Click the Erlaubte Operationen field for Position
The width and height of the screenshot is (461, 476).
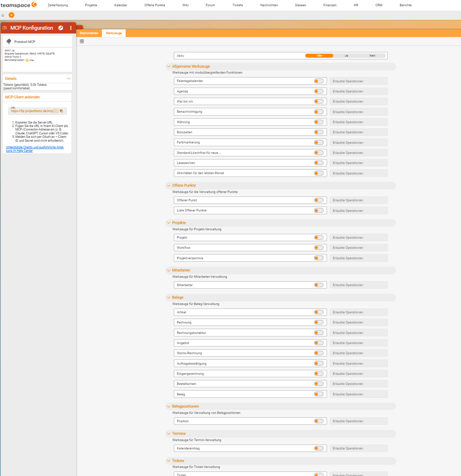tap(359, 421)
